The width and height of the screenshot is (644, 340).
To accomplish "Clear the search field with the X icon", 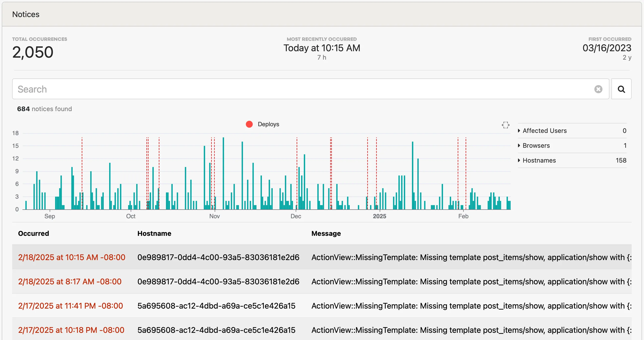I will 598,89.
